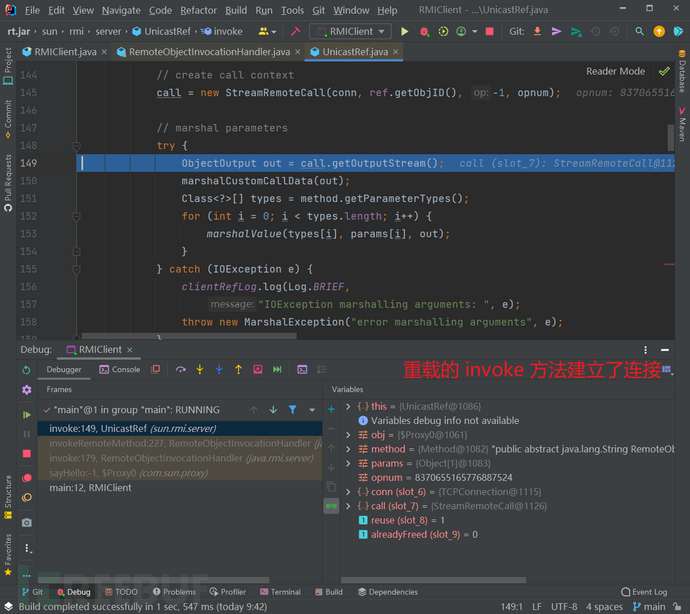
Task: Open the RMIClient run configuration dropdown
Action: tap(351, 31)
